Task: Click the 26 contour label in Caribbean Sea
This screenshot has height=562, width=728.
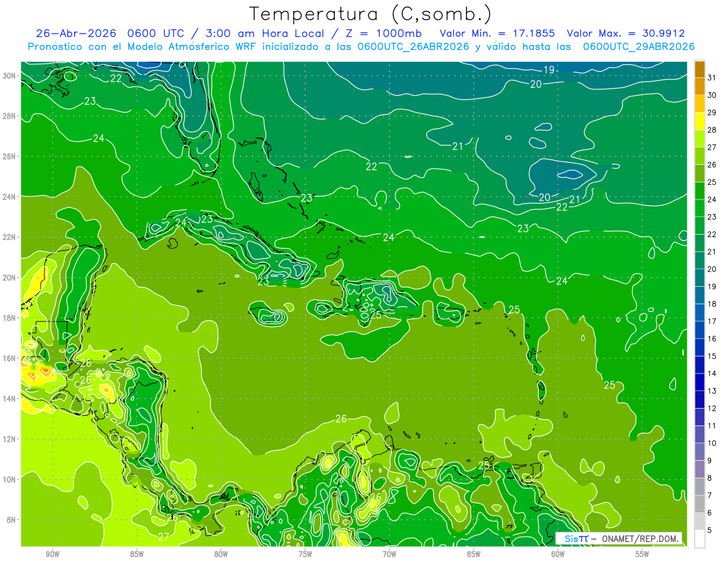Action: pos(341,419)
